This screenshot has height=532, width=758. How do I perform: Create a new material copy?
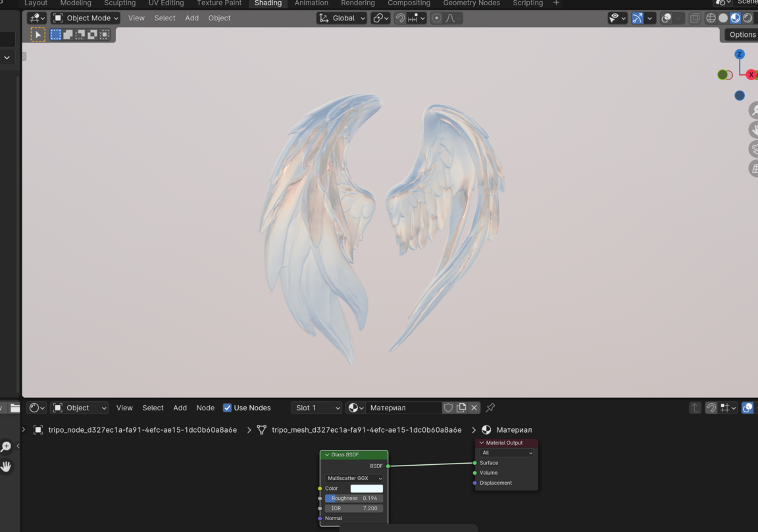pyautogui.click(x=461, y=408)
